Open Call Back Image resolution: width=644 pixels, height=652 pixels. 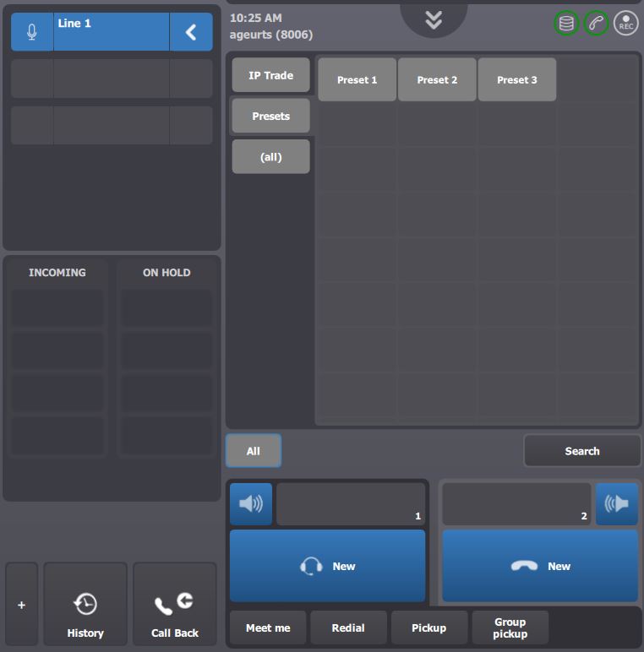pyautogui.click(x=175, y=605)
